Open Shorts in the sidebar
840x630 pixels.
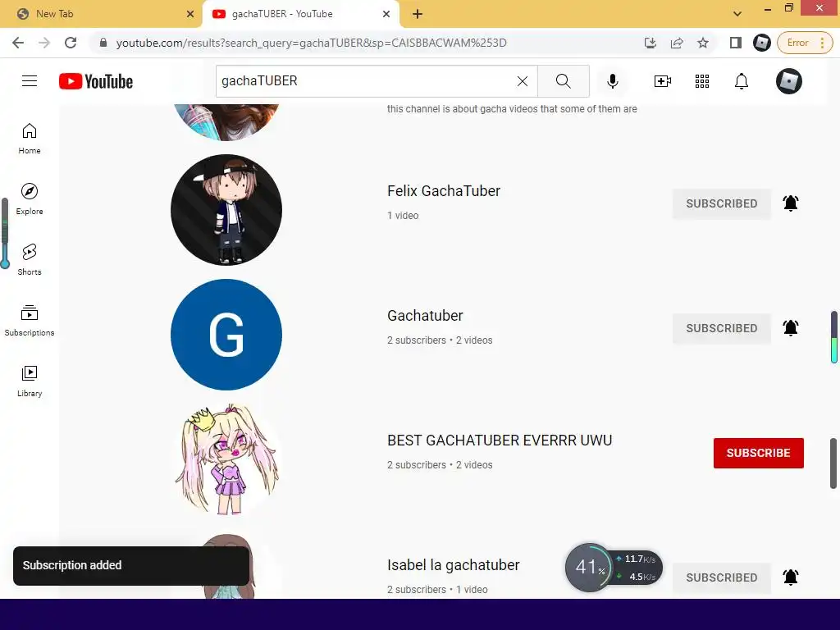tap(30, 260)
